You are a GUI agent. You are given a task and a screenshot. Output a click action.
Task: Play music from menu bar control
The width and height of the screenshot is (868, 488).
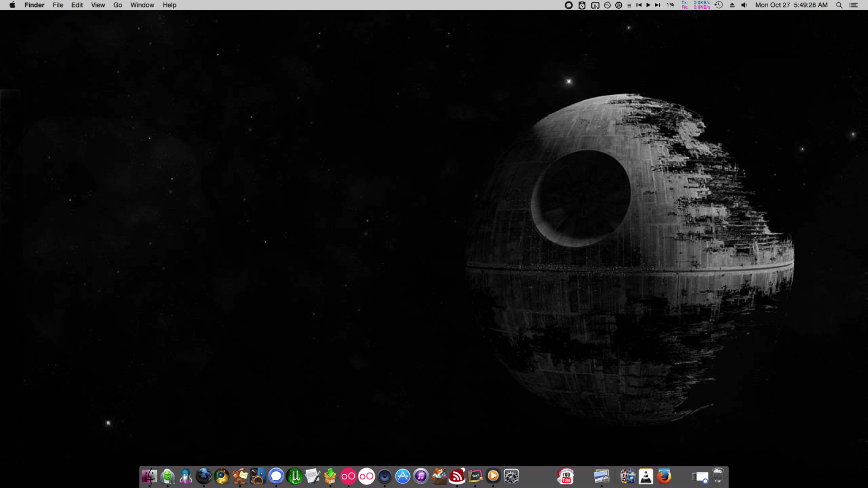click(x=648, y=5)
